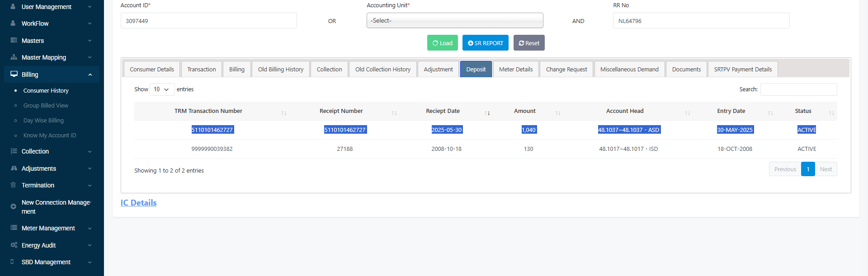
Task: Focus the Account ID input field
Action: coord(209,21)
